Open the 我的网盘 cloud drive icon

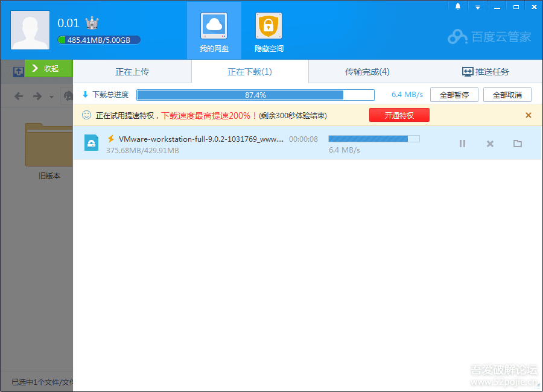point(214,31)
